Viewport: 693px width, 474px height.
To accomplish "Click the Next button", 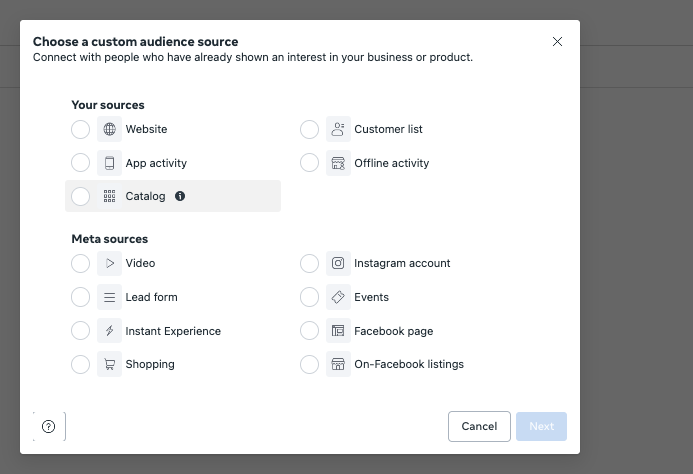I will coord(541,426).
